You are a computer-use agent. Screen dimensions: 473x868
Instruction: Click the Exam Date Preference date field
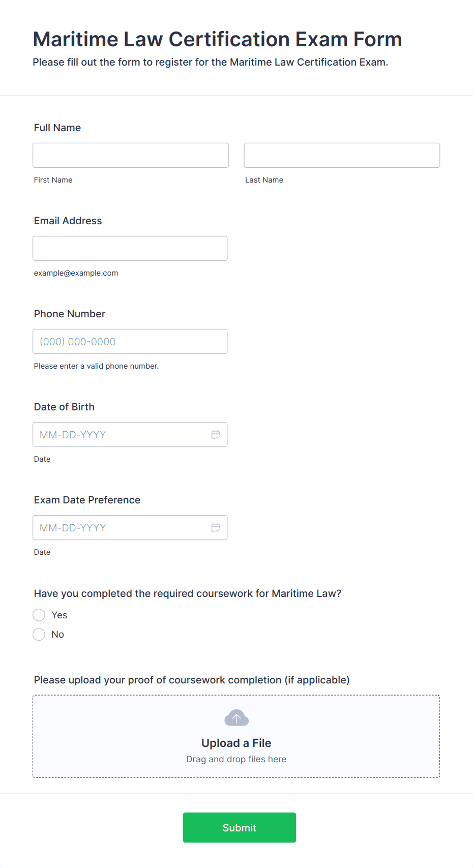pyautogui.click(x=130, y=527)
